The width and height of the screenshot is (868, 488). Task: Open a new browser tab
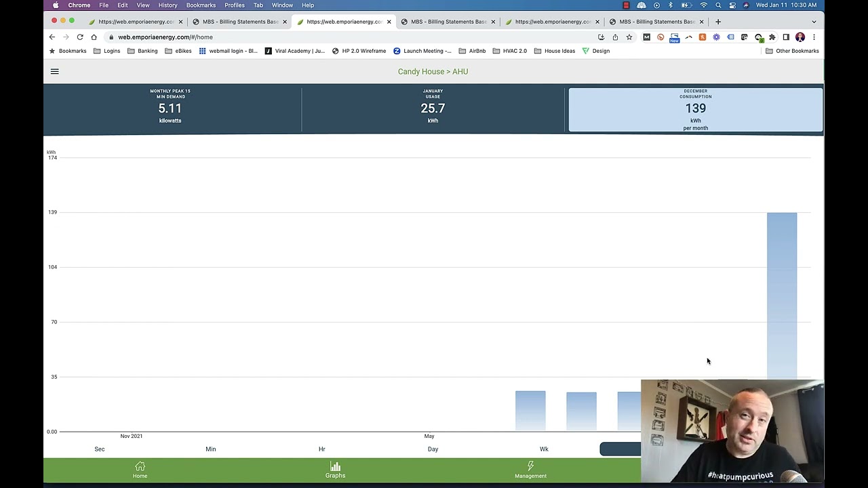(718, 22)
